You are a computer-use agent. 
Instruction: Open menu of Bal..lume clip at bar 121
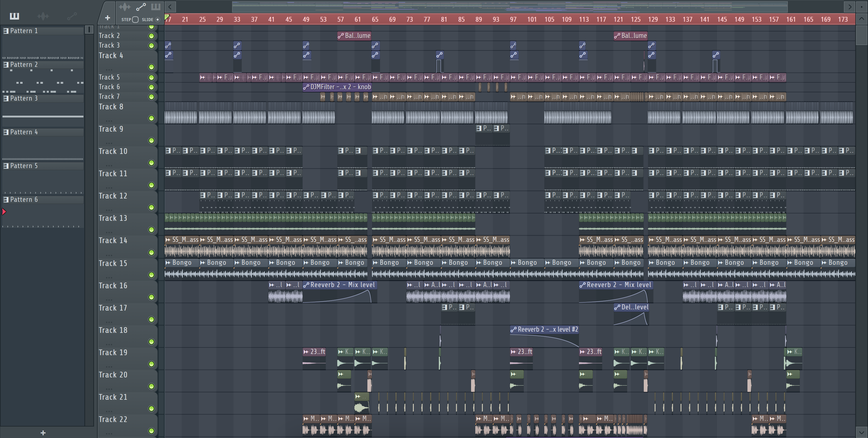tap(617, 36)
